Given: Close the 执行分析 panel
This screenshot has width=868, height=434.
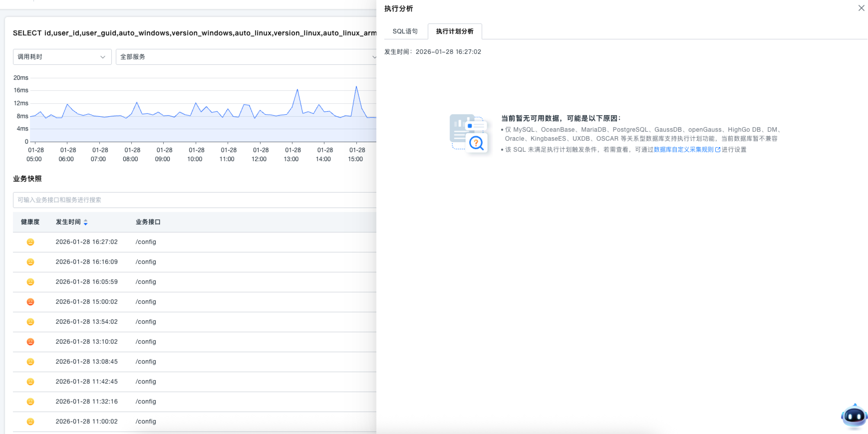Looking at the screenshot, I should (x=861, y=8).
